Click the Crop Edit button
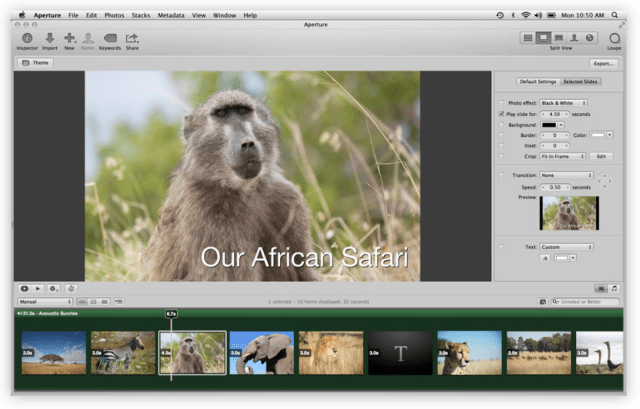Screen dimensions: 640x409 tap(601, 156)
